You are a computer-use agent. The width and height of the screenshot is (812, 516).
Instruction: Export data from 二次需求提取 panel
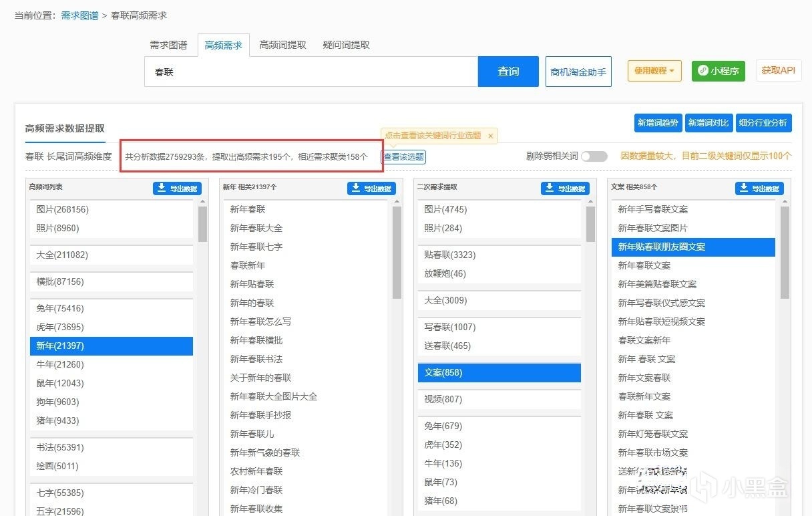click(565, 188)
